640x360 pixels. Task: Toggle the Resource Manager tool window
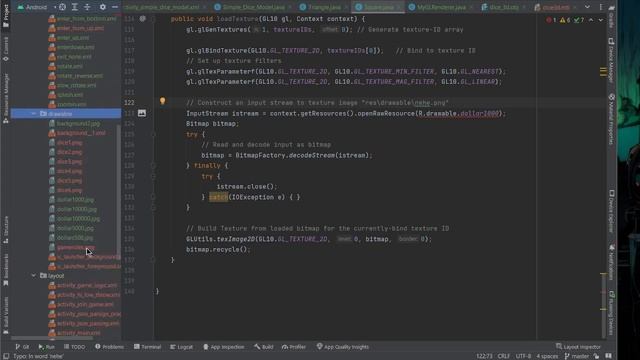6,98
